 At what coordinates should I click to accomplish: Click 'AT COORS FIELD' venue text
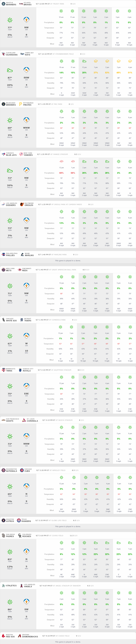[56, 536]
